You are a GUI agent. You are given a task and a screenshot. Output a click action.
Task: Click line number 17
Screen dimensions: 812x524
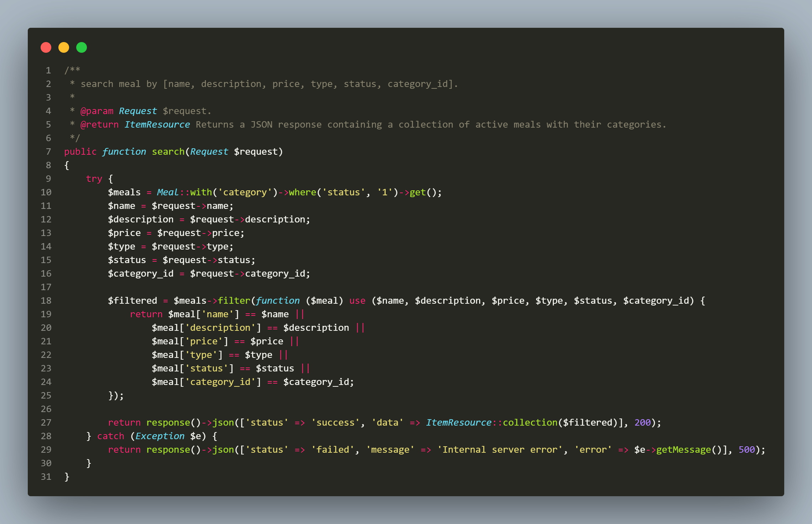point(46,287)
